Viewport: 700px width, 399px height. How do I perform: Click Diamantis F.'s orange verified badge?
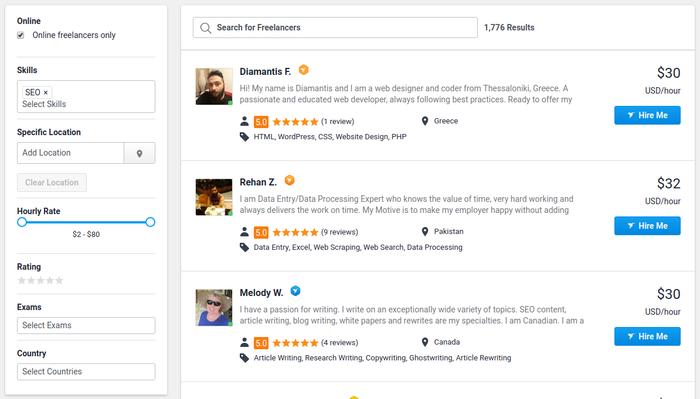pyautogui.click(x=304, y=70)
